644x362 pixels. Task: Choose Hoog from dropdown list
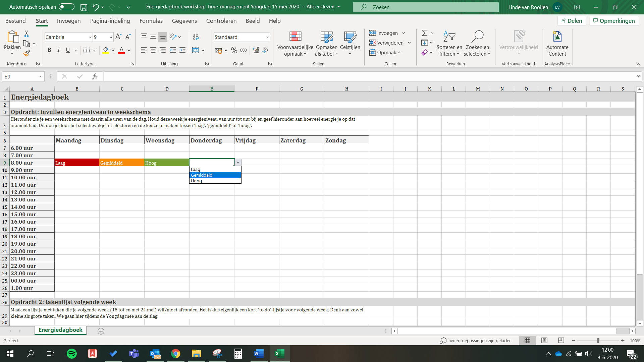215,181
